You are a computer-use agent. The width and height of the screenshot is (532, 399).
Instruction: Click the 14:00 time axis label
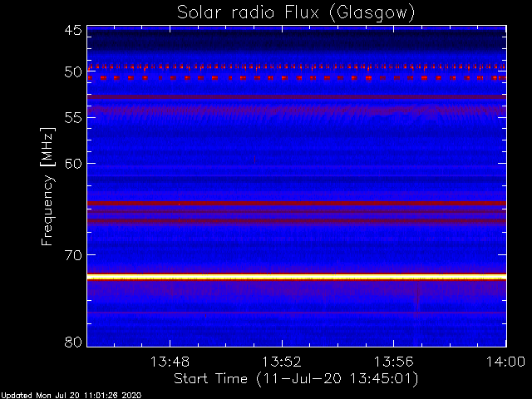(x=505, y=362)
